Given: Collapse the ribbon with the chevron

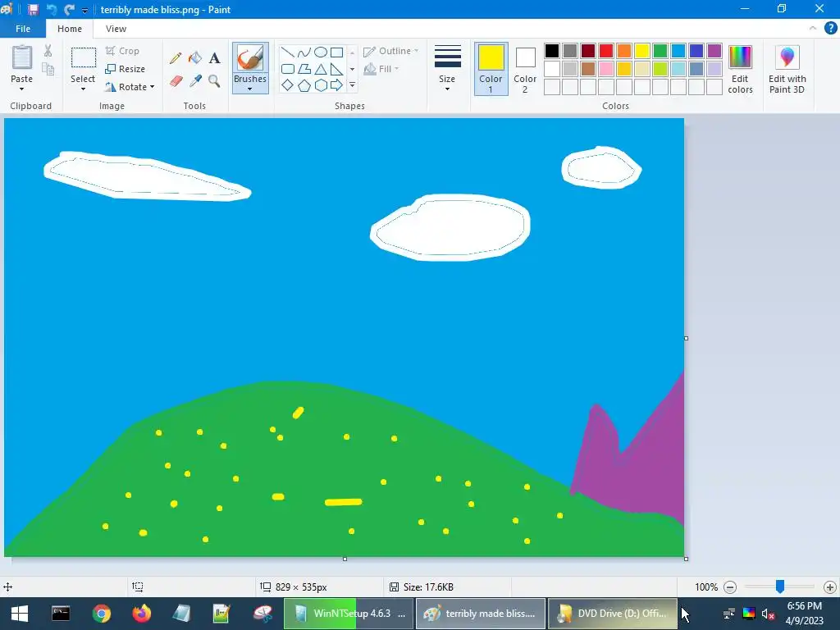Looking at the screenshot, I should click(813, 29).
